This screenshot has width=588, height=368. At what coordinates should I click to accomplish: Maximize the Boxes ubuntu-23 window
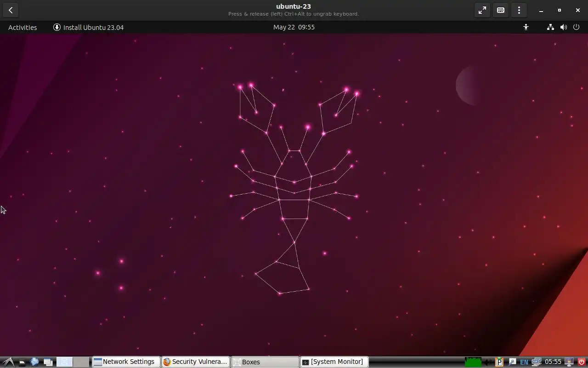pyautogui.click(x=560, y=10)
